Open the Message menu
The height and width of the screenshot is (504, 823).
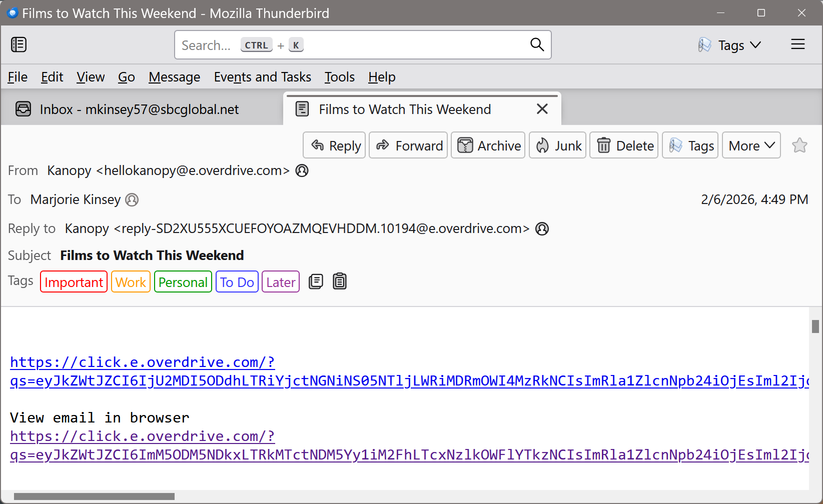point(175,77)
